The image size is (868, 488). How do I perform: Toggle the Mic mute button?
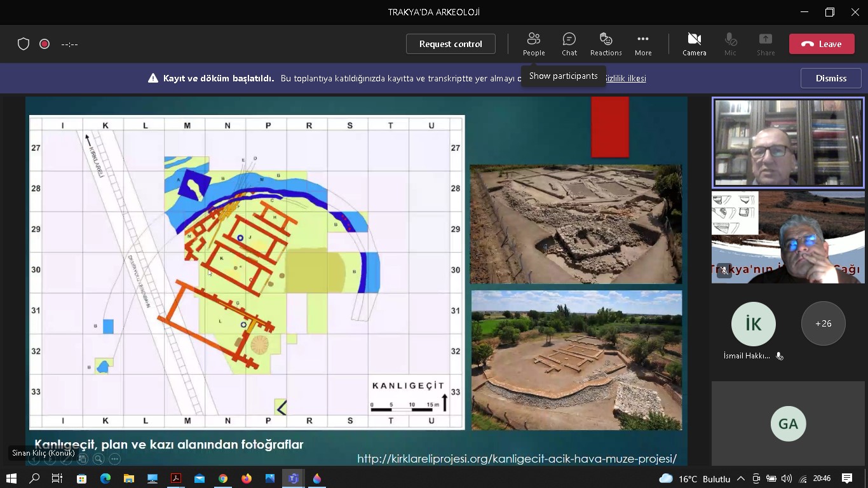730,44
